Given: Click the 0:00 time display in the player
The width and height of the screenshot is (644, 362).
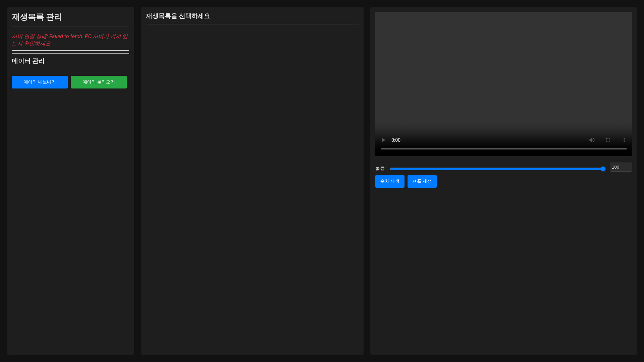Looking at the screenshot, I should (396, 140).
